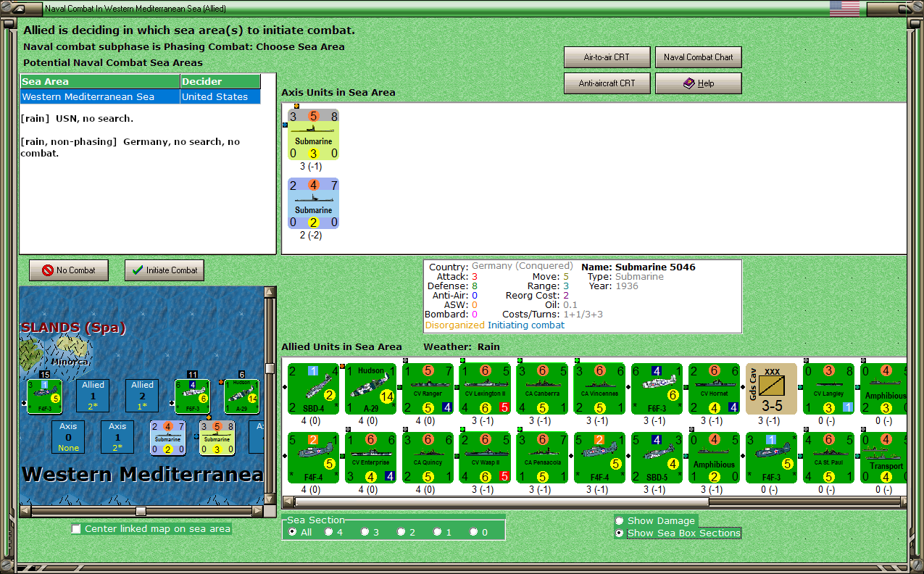Confirm with Initiate Combat
Viewport: 924px width, 574px height.
[165, 270]
